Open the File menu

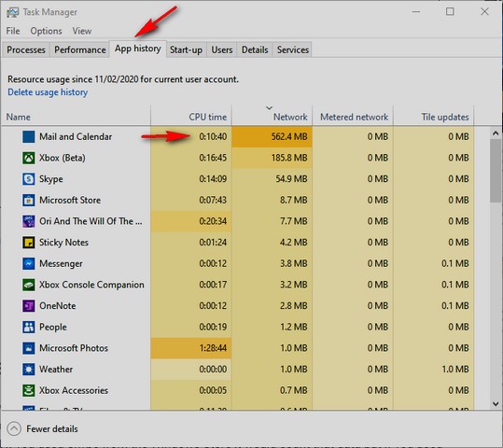pos(13,31)
